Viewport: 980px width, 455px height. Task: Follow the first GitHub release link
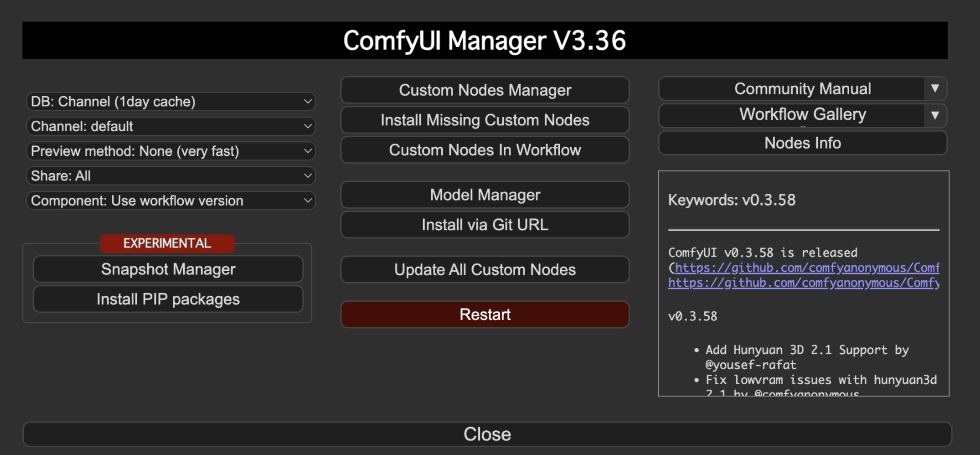tap(806, 268)
